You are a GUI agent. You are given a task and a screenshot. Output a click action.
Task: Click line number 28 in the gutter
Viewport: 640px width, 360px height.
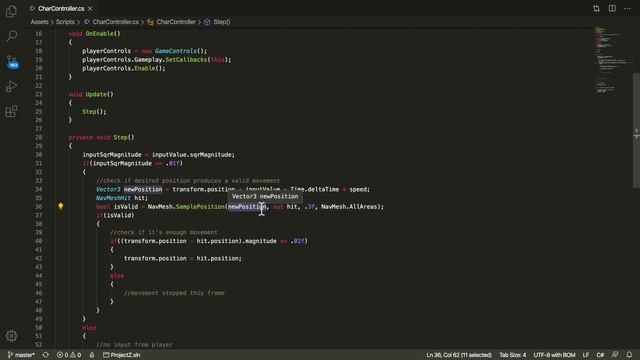[39, 138]
